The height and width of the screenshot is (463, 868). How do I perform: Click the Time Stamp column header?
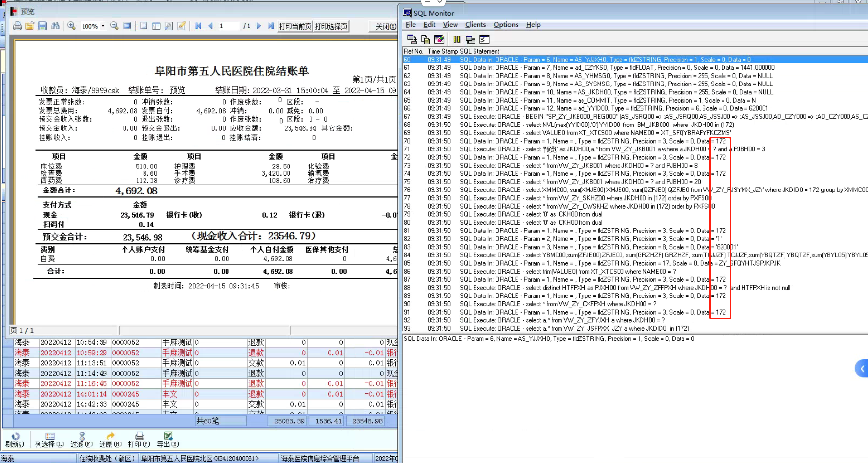(x=443, y=51)
